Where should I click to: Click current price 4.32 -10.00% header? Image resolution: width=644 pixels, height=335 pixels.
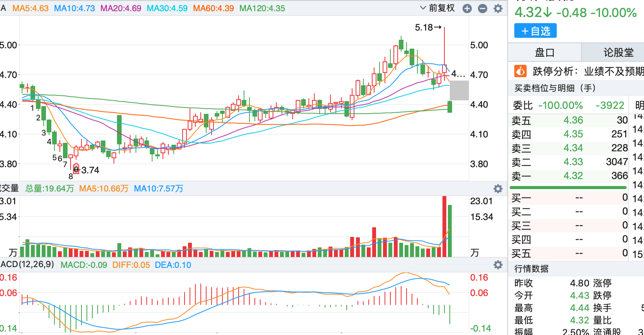point(576,13)
